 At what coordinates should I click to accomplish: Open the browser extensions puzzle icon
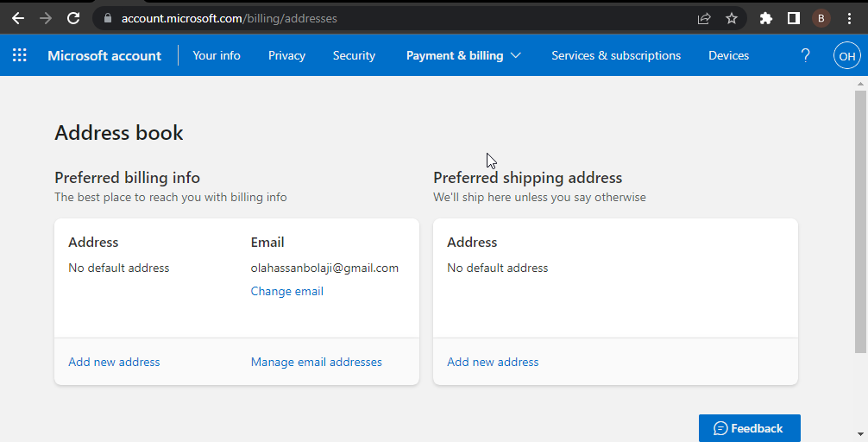coord(766,18)
